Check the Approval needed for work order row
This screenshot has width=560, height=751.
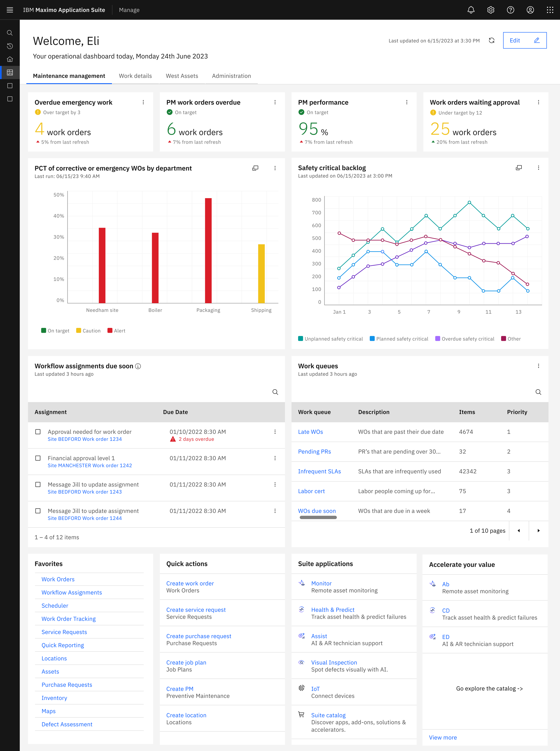click(x=38, y=432)
